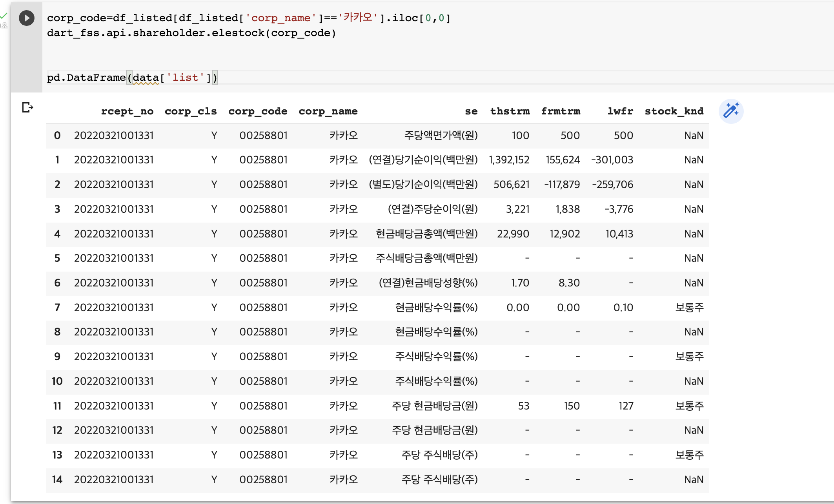Image resolution: width=834 pixels, height=504 pixels.
Task: Click the value 1,392,152 in thstrm
Action: click(509, 160)
